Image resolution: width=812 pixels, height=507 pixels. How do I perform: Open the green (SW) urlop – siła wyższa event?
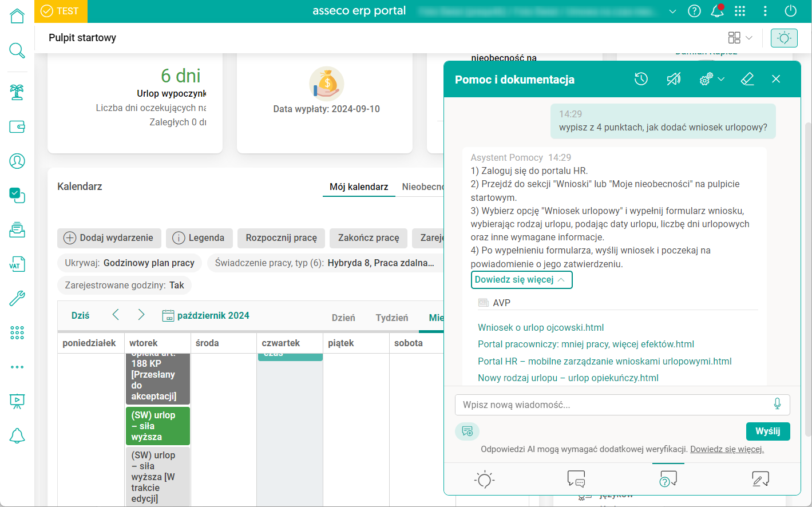(158, 426)
